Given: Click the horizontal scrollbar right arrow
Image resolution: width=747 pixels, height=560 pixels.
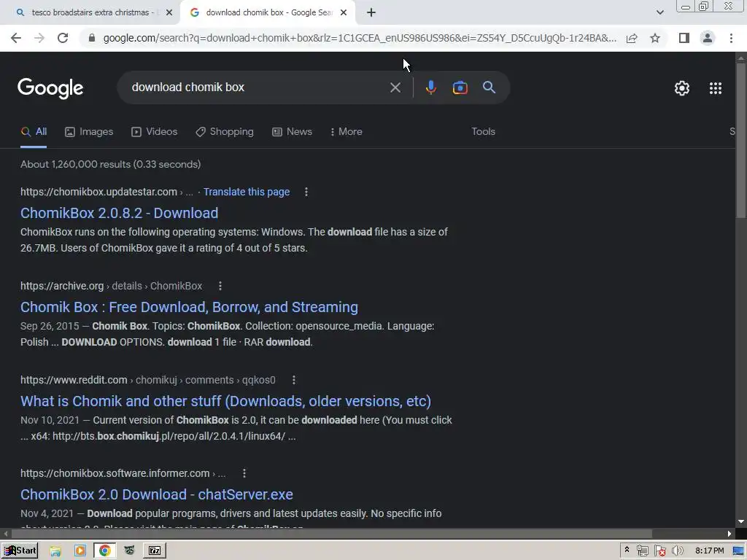Looking at the screenshot, I should coord(729,533).
